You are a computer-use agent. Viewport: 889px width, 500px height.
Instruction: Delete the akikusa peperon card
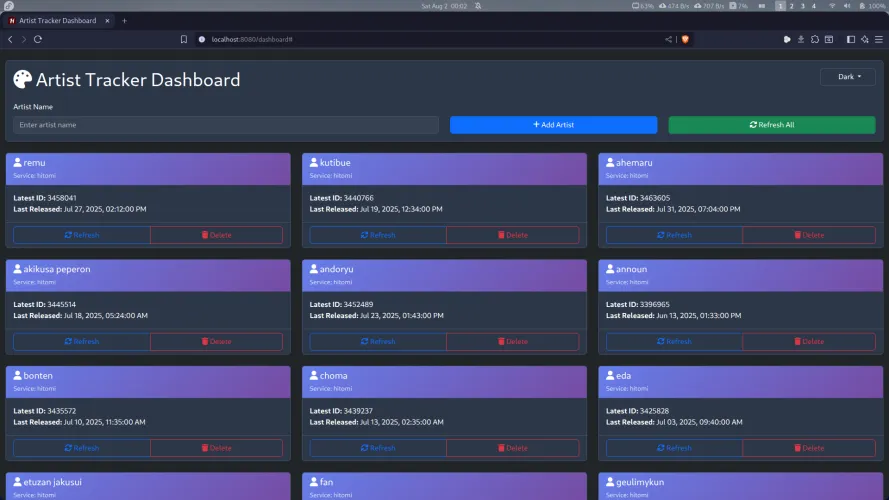[217, 341]
